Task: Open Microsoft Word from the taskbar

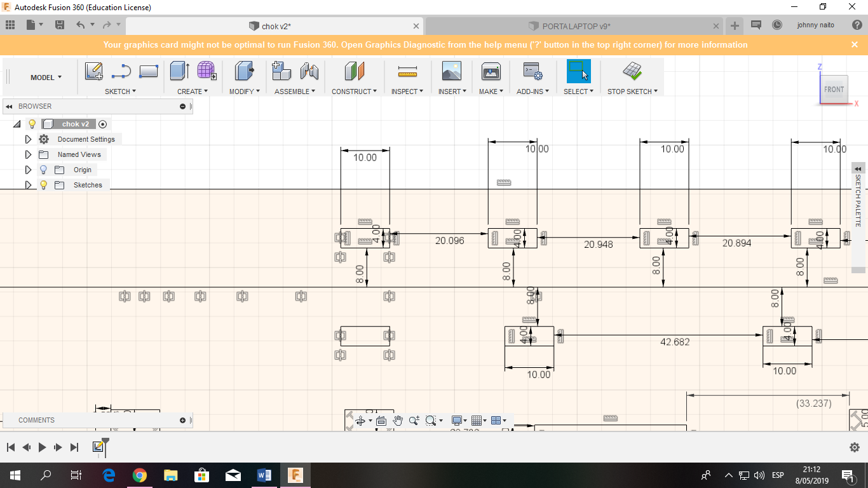Action: tap(264, 475)
